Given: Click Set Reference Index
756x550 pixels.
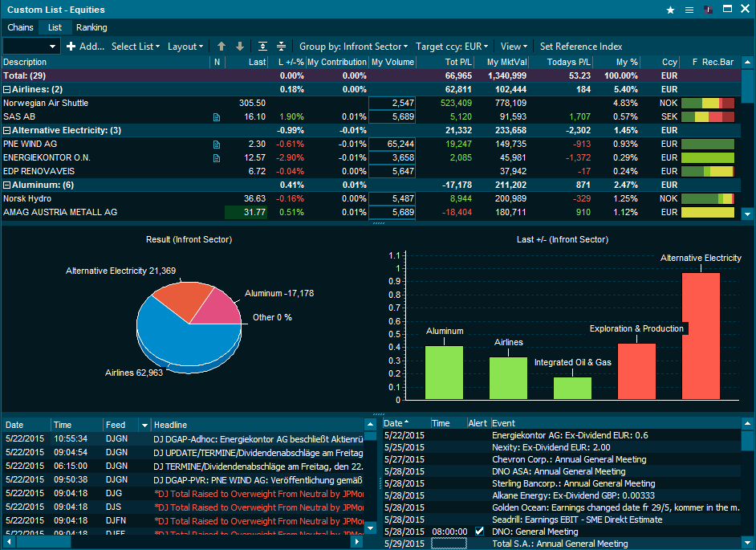Looking at the screenshot, I should point(581,47).
